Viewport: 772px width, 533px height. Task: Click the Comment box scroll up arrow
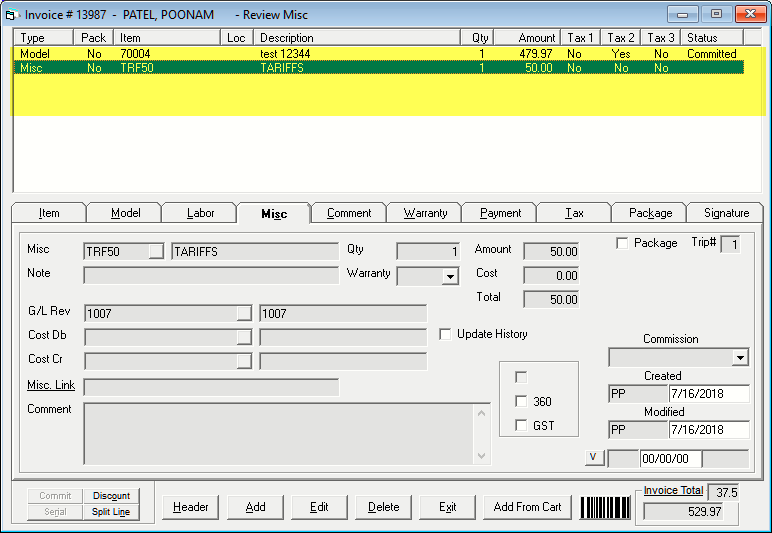coord(482,413)
